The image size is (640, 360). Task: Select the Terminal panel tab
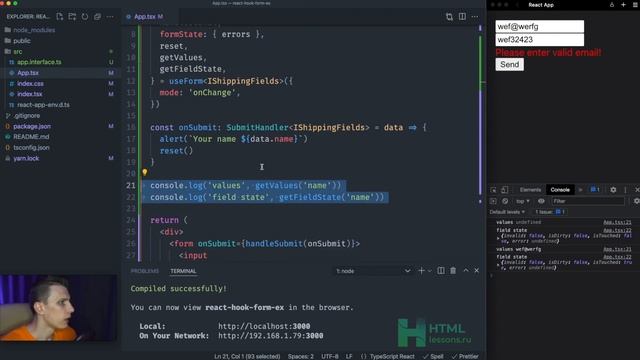[183, 271]
